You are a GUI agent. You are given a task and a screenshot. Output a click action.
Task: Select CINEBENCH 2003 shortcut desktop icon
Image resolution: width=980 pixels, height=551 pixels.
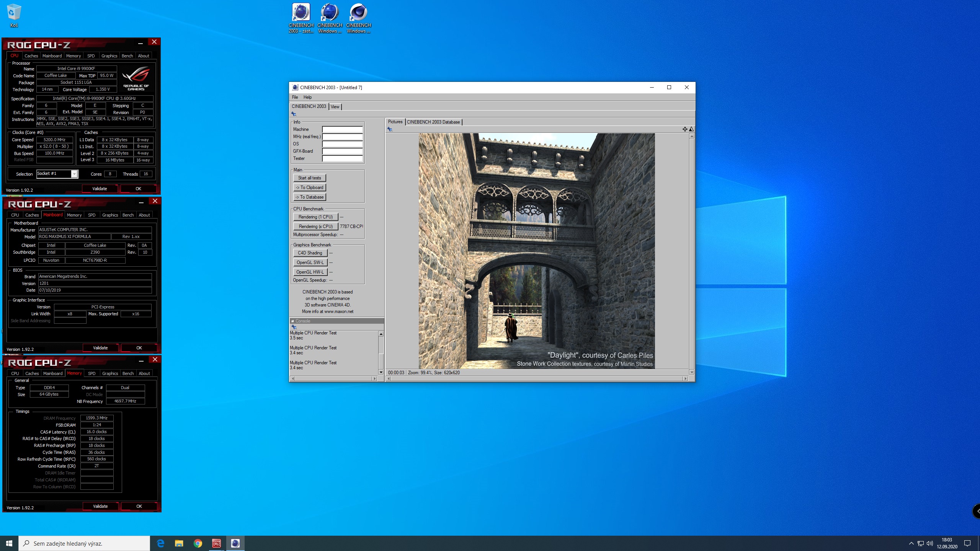tap(301, 18)
